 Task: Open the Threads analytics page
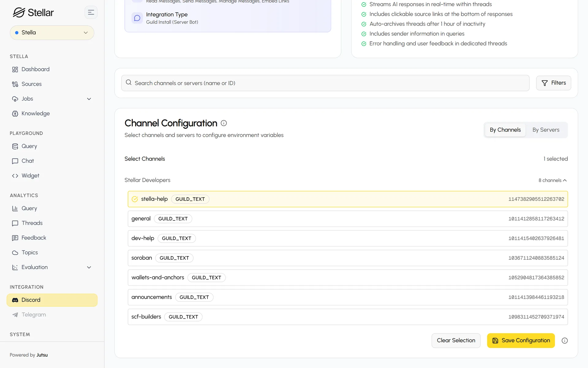click(x=52, y=223)
